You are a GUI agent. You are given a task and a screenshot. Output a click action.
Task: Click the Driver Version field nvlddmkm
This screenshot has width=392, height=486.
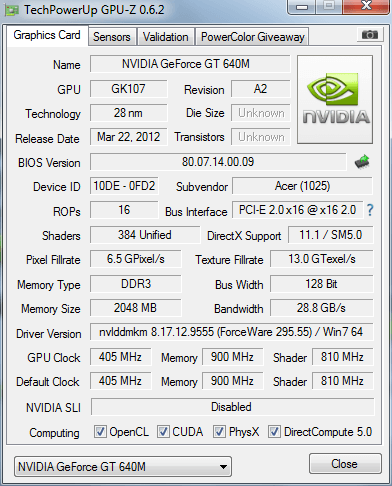[x=232, y=332]
